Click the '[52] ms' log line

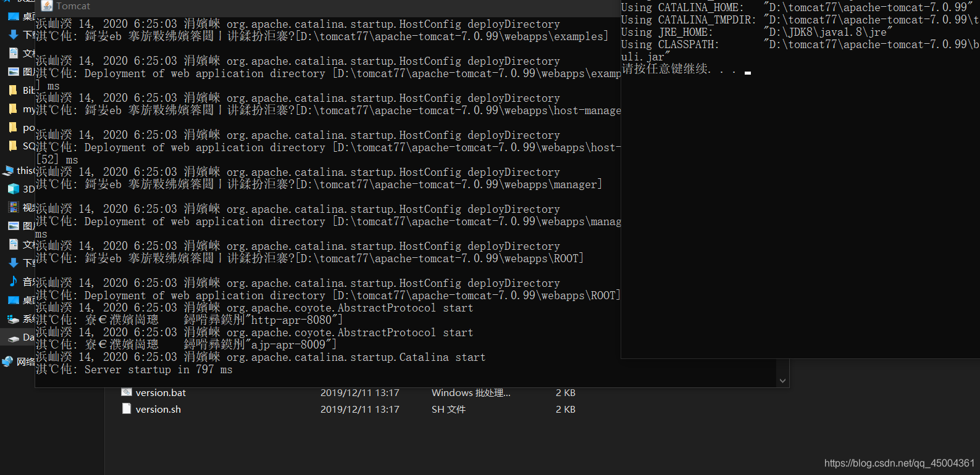(x=57, y=160)
